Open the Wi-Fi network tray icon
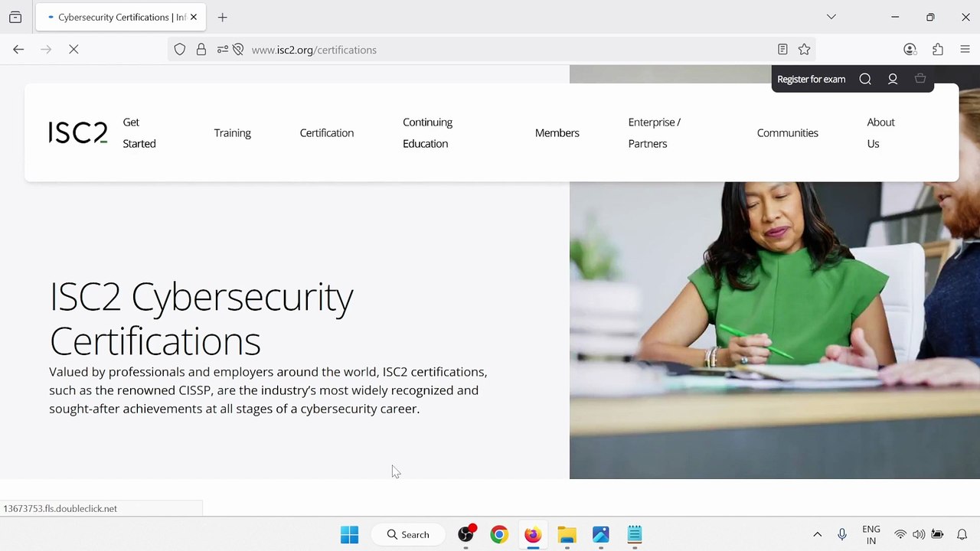This screenshot has width=980, height=551. point(900,534)
